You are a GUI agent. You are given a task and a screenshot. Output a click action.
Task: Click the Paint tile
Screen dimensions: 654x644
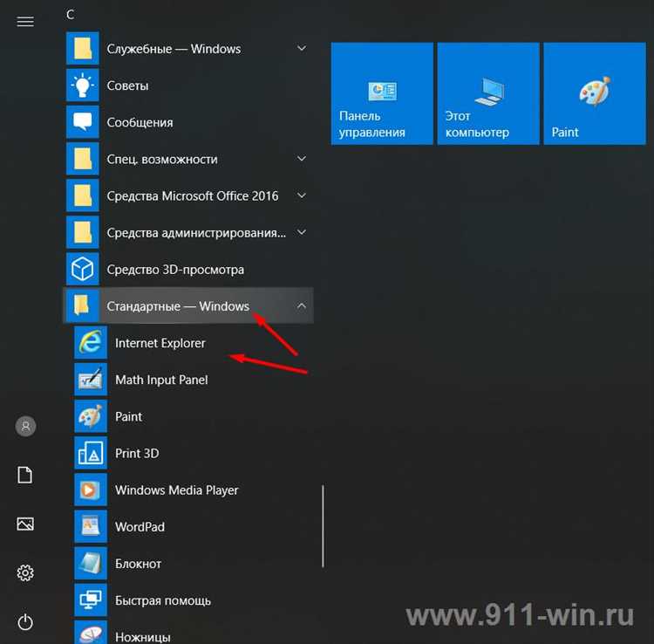tap(594, 93)
